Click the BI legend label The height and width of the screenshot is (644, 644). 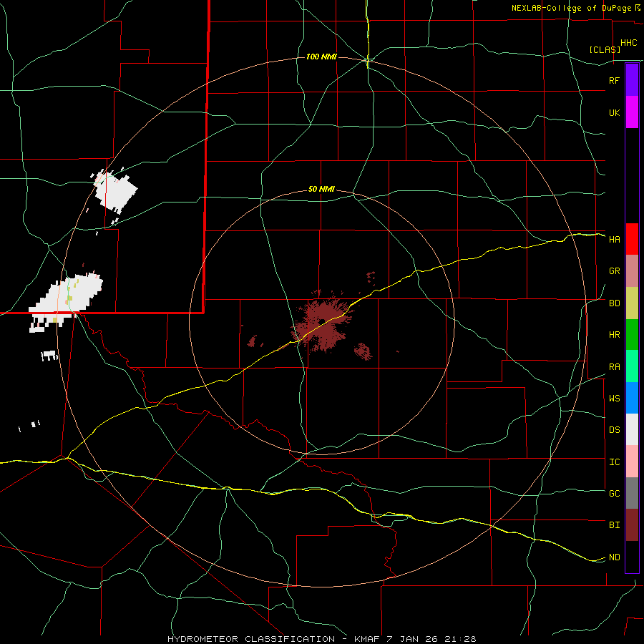[614, 525]
